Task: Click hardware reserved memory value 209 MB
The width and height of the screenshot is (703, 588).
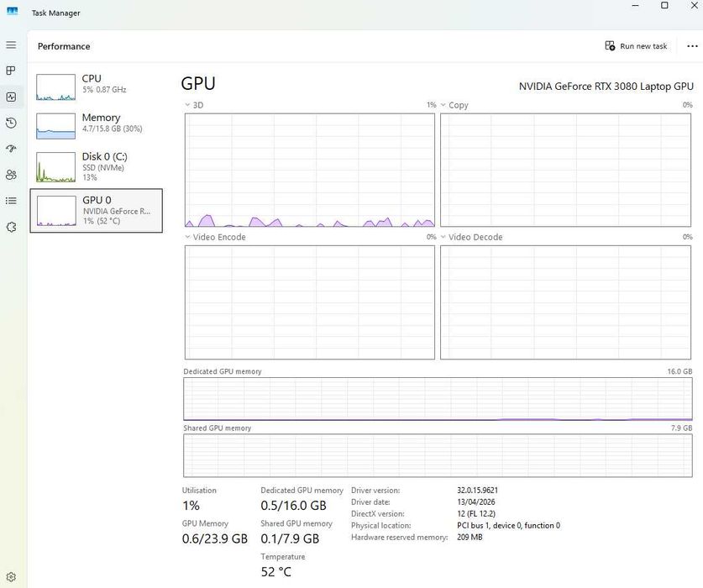Action: click(x=470, y=537)
